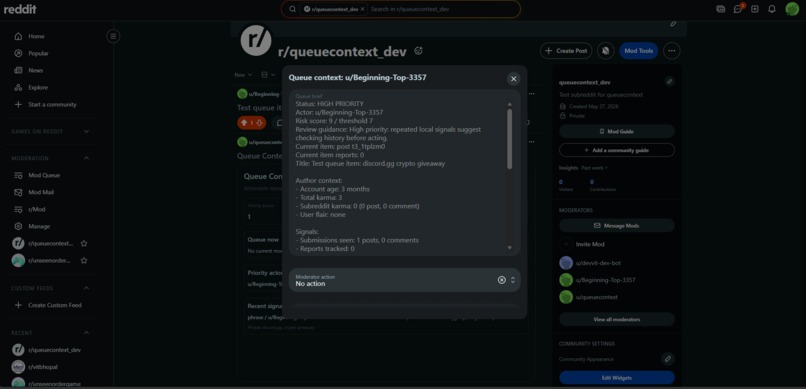Click the reddit logo
Screen dimensions: 806x389
[20, 9]
